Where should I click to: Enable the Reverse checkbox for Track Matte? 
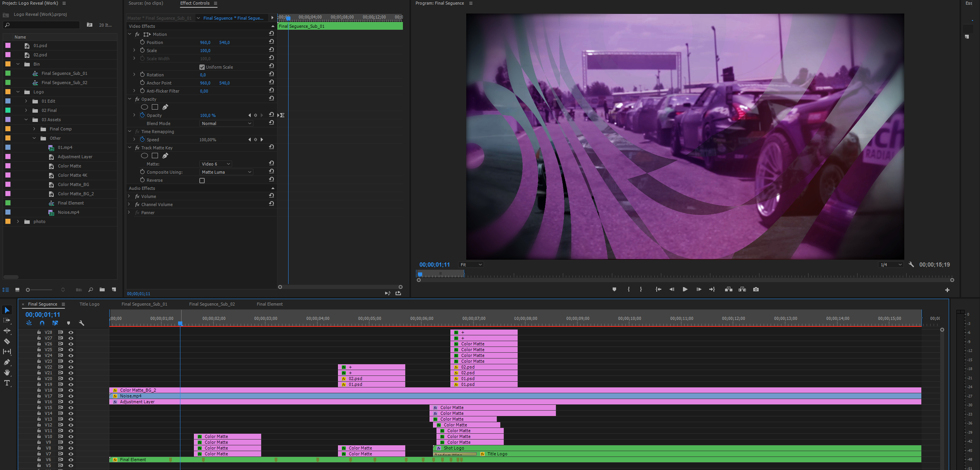[x=202, y=181]
